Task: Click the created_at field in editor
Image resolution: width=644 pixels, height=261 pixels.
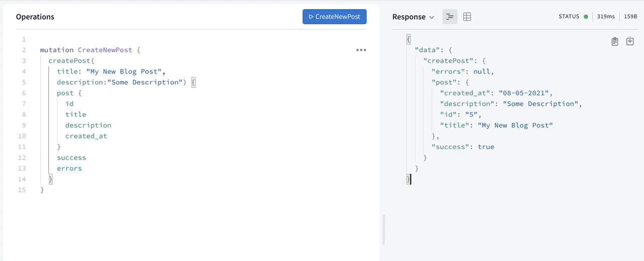Action: click(86, 136)
